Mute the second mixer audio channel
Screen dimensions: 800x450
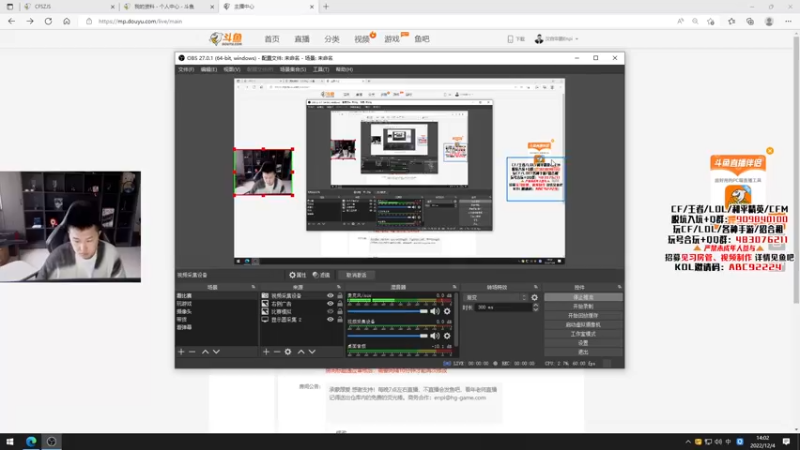(435, 336)
